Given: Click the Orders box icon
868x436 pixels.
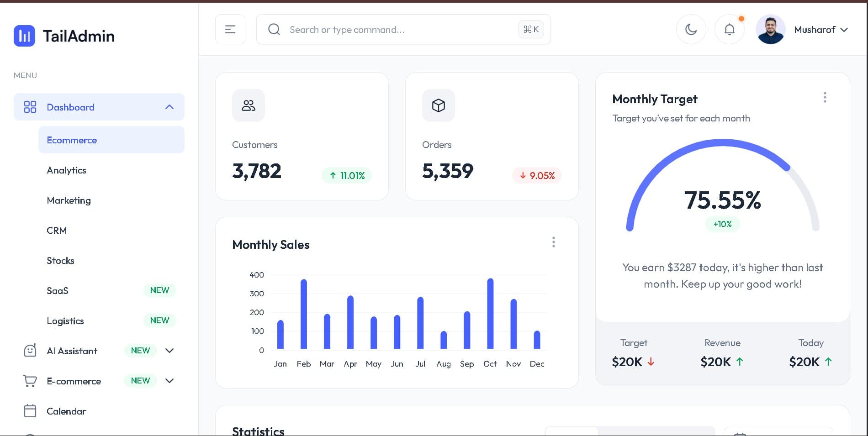Looking at the screenshot, I should 438,105.
